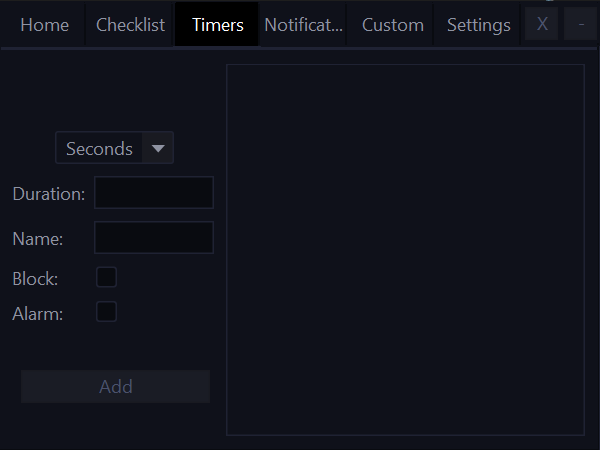Click the down arrow beside Seconds
This screenshot has width=600, height=450.
coord(158,148)
